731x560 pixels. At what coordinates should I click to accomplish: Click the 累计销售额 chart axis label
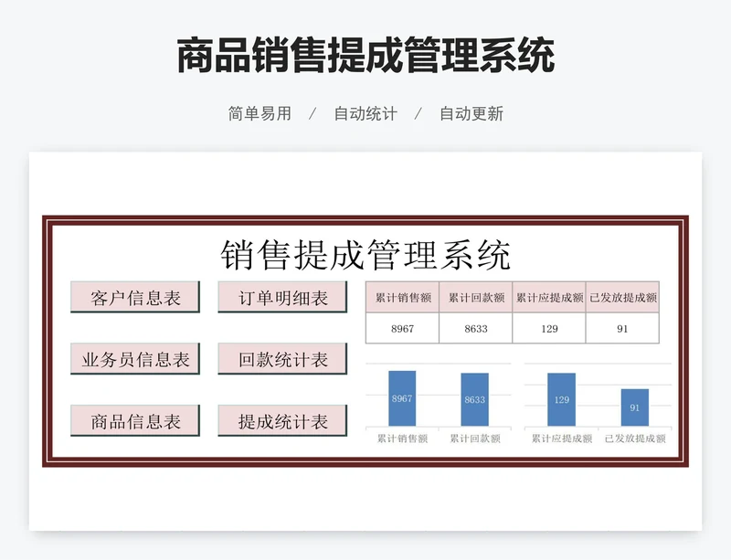[x=402, y=438]
